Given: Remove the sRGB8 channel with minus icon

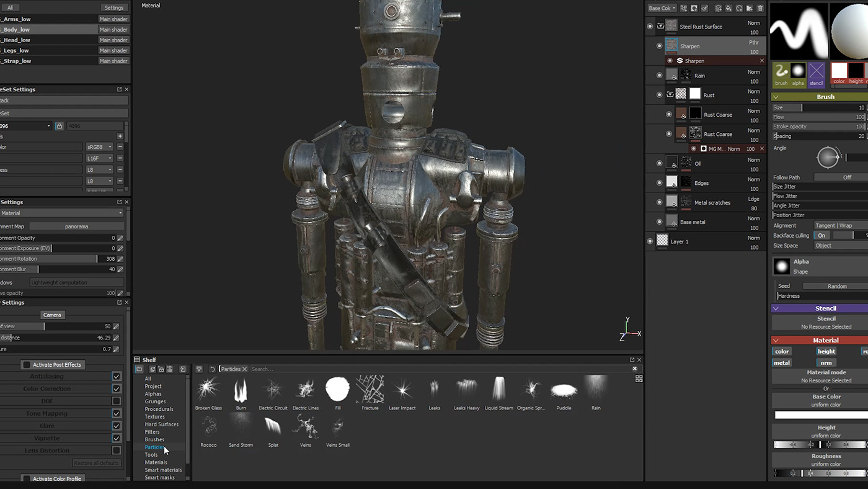Looking at the screenshot, I should pos(120,147).
